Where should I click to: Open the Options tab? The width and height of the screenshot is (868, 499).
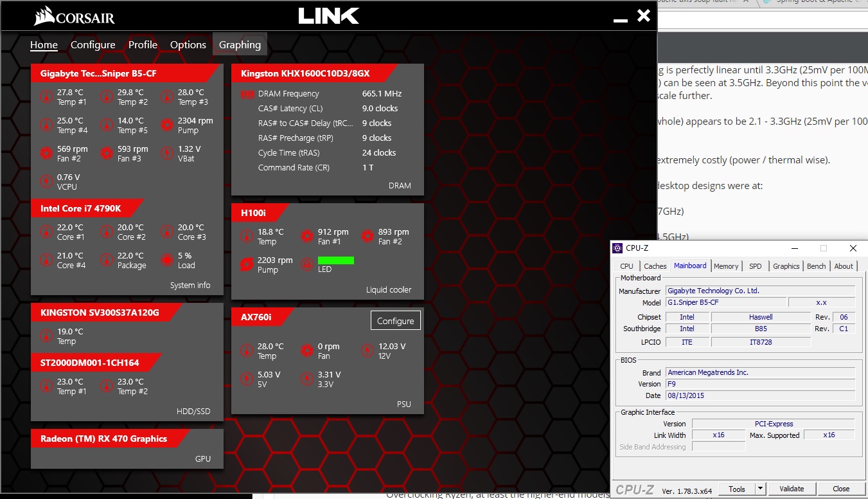click(188, 45)
